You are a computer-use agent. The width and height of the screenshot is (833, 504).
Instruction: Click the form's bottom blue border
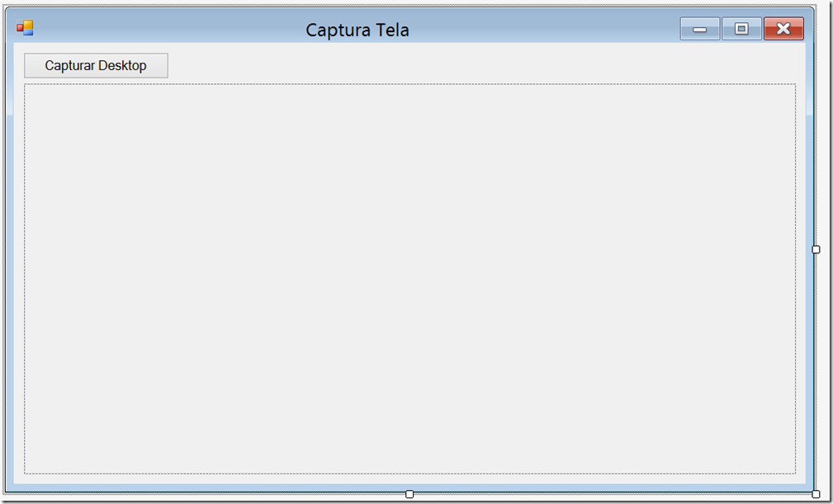pyautogui.click(x=212, y=488)
